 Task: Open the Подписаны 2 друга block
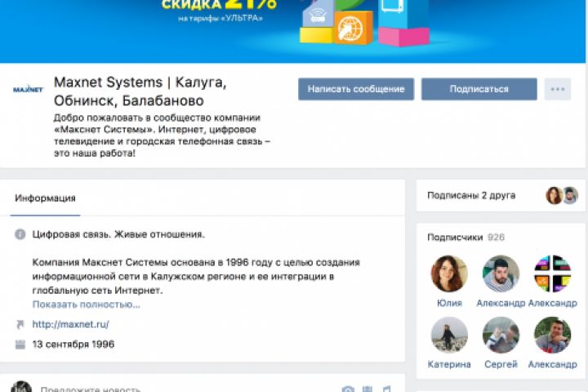[x=501, y=195]
